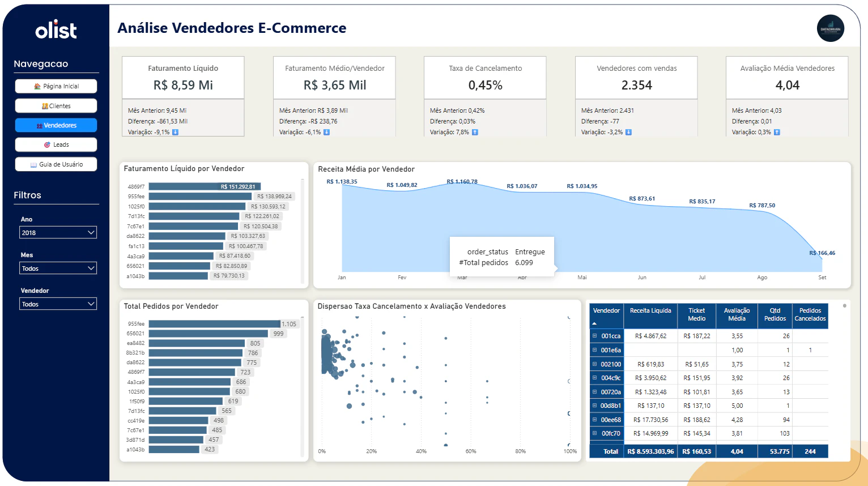Select bar 4869f7 in Faturamento Líquido chart
This screenshot has width=868, height=486.
pos(205,186)
